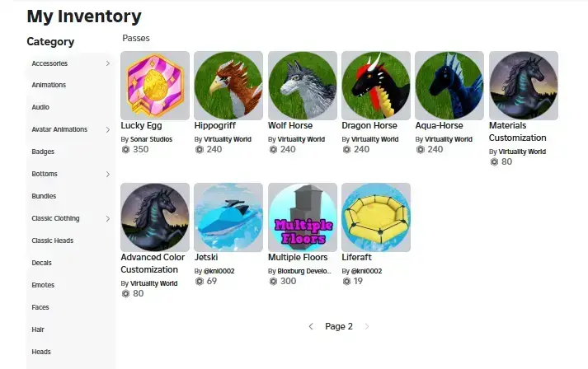Expand the Classic Clothing category arrow
Image resolution: width=588 pixels, height=369 pixels.
pyautogui.click(x=108, y=219)
